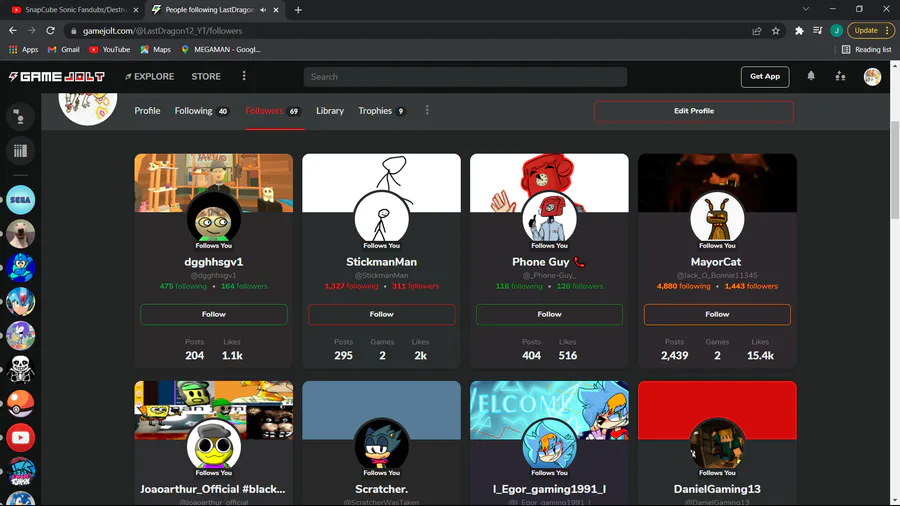Open Chrome tab search dropdown arrow

click(x=806, y=9)
